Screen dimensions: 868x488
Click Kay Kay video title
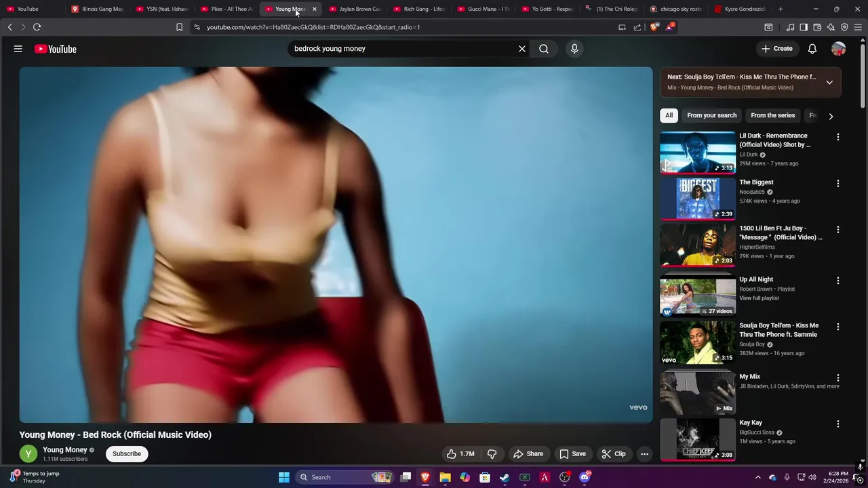[751, 423]
